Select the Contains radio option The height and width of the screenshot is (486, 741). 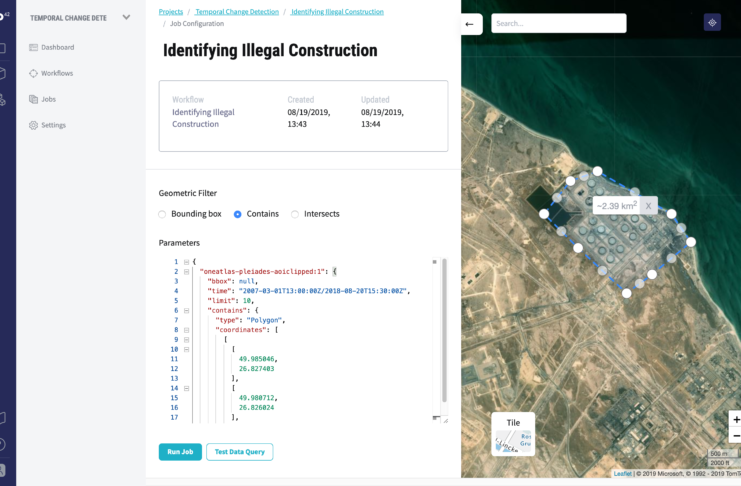pos(237,214)
